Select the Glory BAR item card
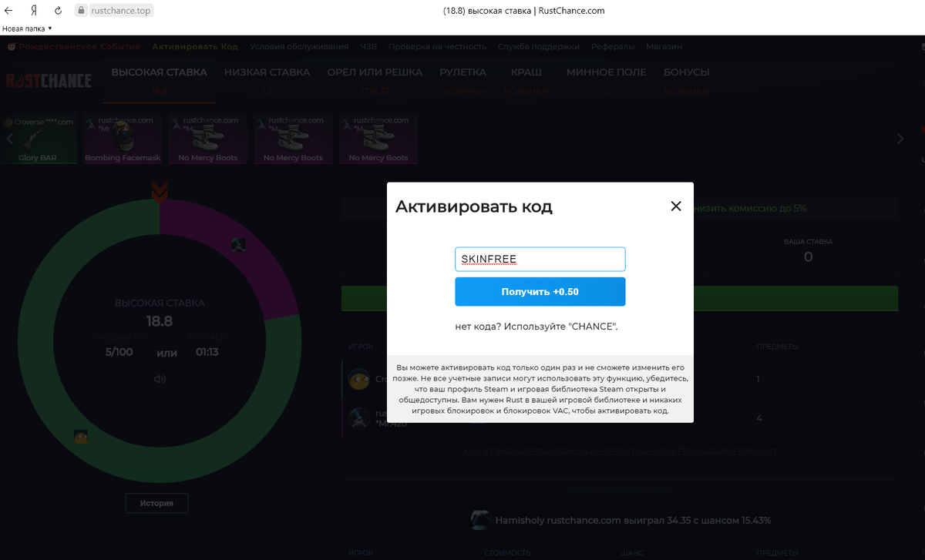The width and height of the screenshot is (925, 560). pos(38,139)
